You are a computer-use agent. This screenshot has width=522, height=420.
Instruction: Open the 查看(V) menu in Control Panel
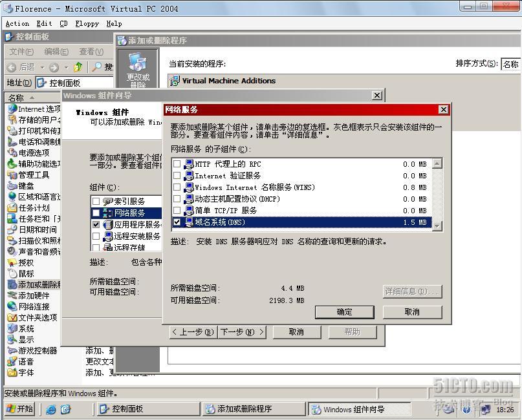click(x=91, y=52)
